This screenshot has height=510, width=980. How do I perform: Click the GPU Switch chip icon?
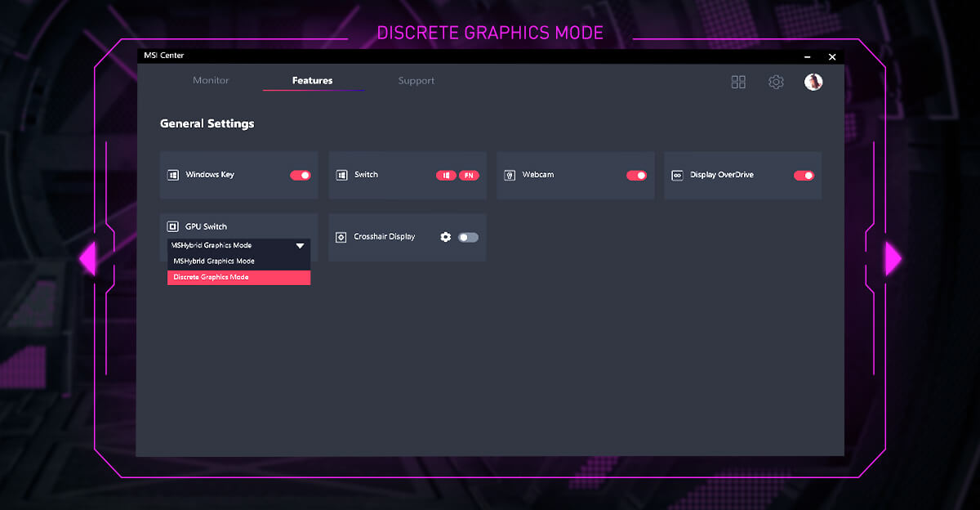tap(173, 226)
